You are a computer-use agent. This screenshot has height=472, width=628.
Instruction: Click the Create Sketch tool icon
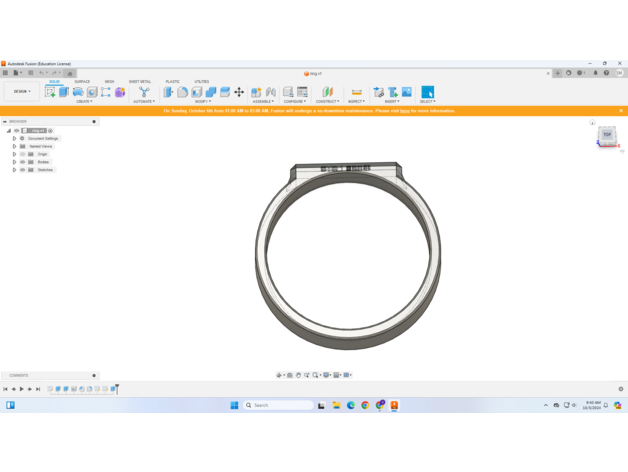[x=50, y=92]
